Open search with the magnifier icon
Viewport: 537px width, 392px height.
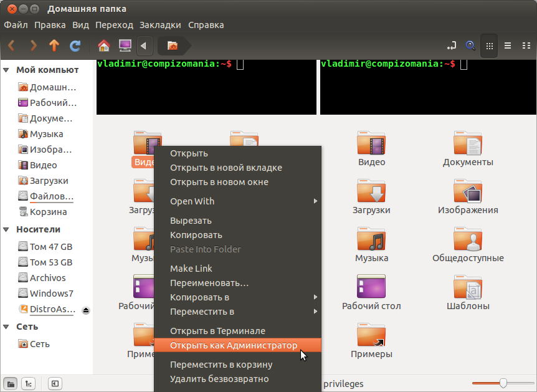[x=470, y=45]
